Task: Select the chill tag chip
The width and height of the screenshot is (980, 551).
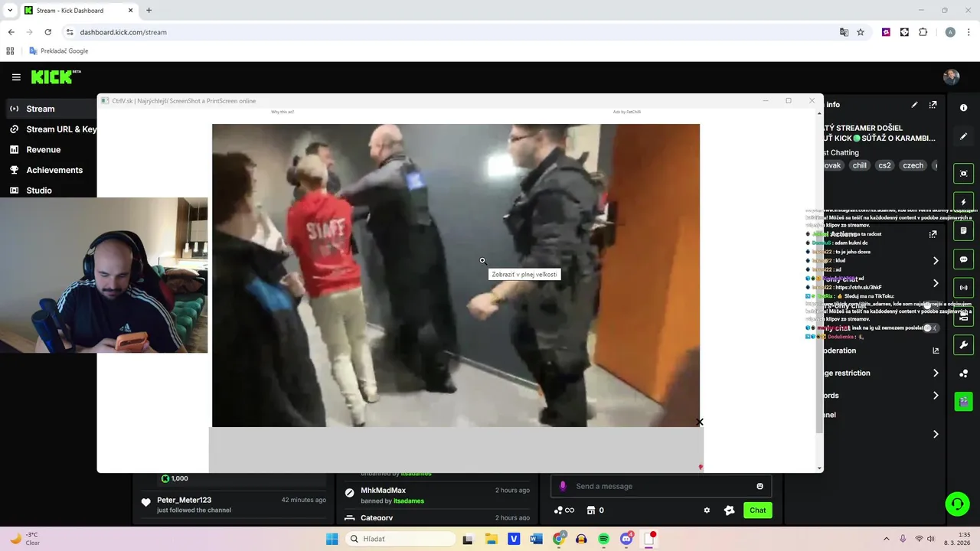Action: tap(860, 165)
